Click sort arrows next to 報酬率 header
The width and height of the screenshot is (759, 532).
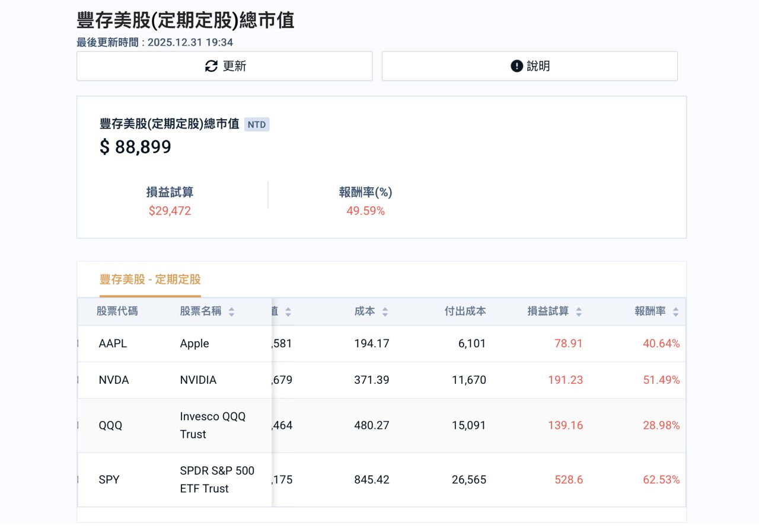coord(675,312)
